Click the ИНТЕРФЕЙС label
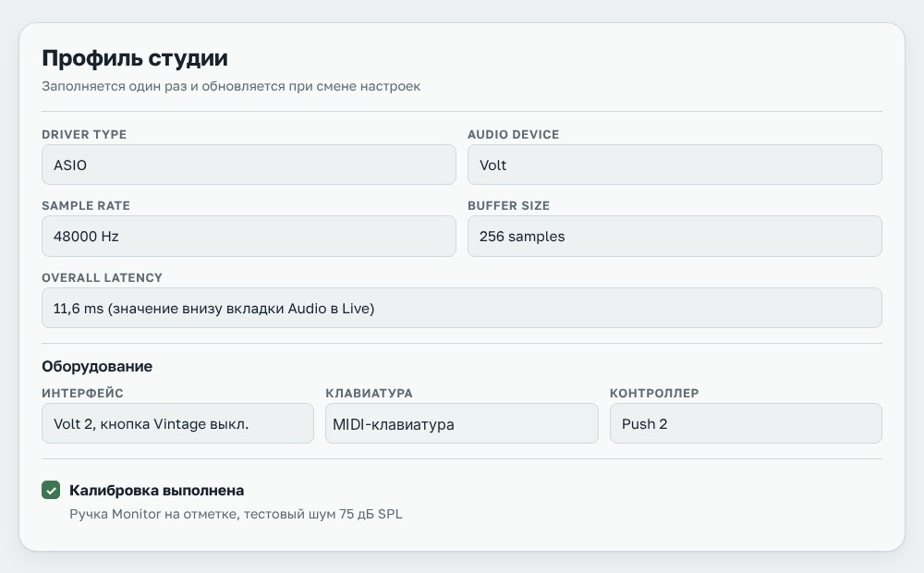Screen dimensions: 924x573 coord(82,393)
